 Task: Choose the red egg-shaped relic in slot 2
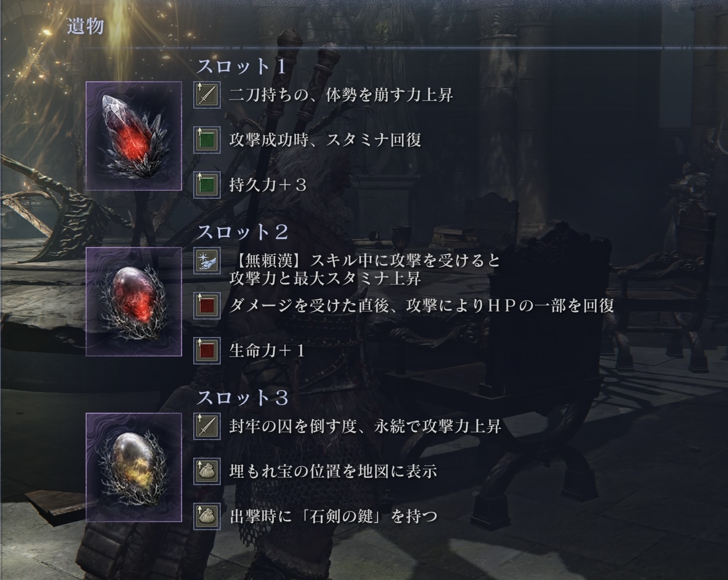134,302
